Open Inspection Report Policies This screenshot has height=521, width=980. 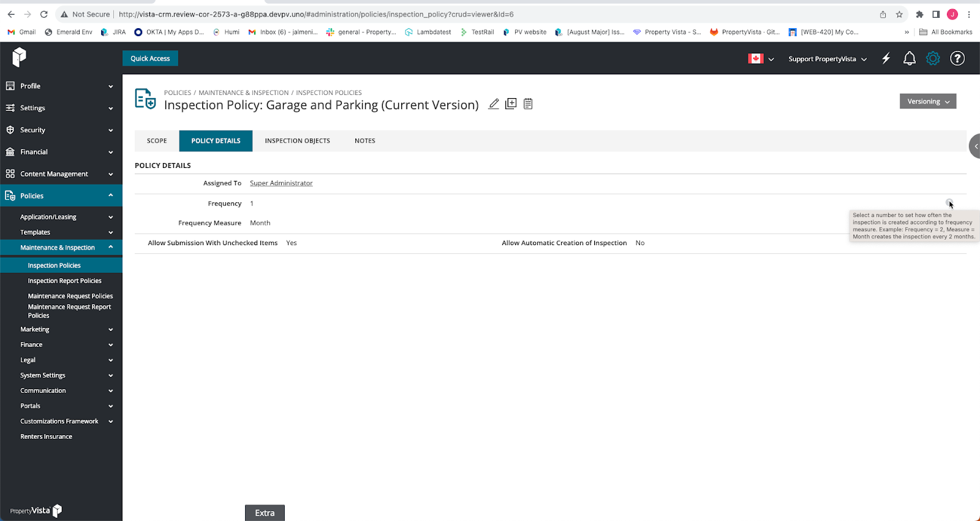tap(64, 281)
